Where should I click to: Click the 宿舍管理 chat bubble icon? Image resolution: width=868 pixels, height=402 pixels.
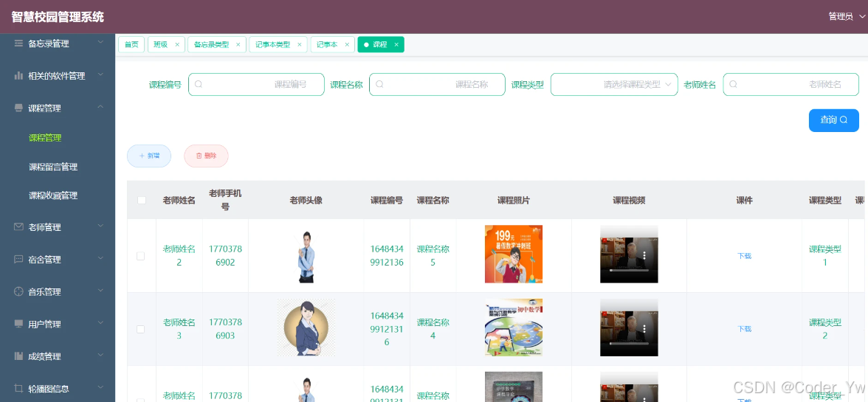pyautogui.click(x=19, y=260)
